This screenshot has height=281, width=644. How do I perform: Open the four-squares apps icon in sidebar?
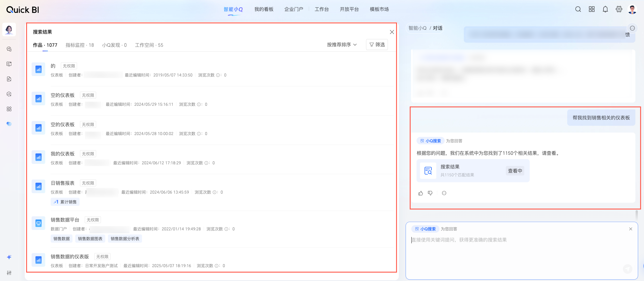(9, 109)
